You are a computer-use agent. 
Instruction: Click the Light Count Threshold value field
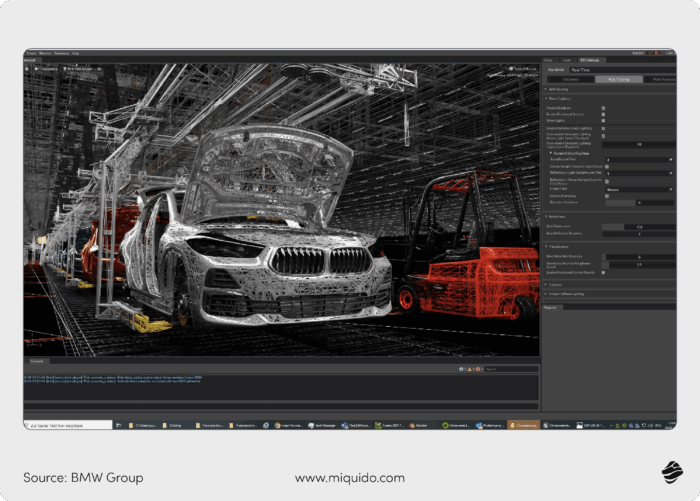pyautogui.click(x=638, y=145)
